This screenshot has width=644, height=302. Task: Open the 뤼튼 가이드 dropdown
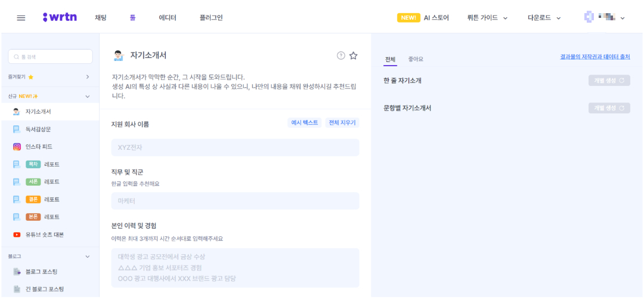(488, 18)
